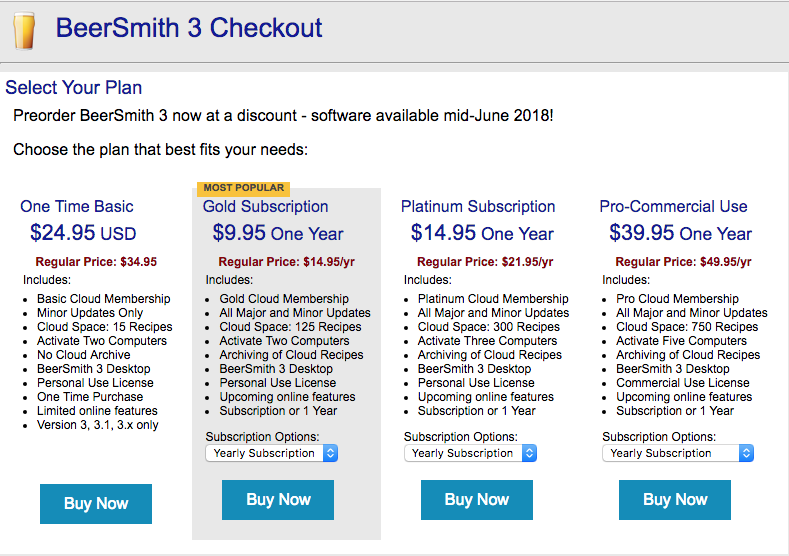Click the Select Your Plan heading

(73, 88)
